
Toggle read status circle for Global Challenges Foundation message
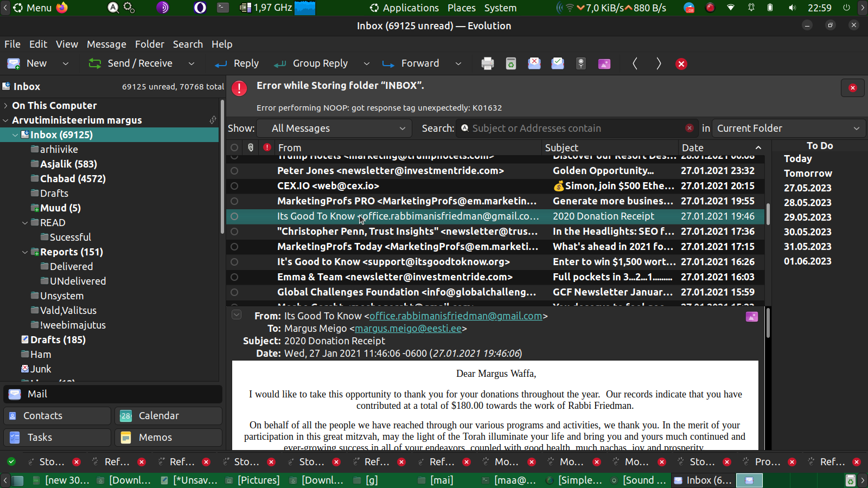pos(234,292)
